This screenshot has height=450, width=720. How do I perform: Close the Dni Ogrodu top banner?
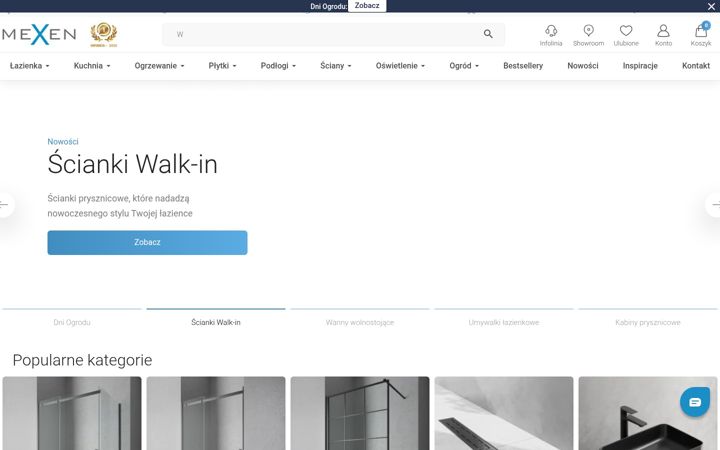tap(711, 6)
